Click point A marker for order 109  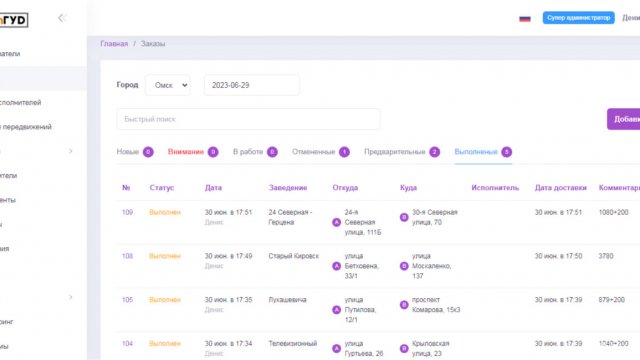(336, 222)
